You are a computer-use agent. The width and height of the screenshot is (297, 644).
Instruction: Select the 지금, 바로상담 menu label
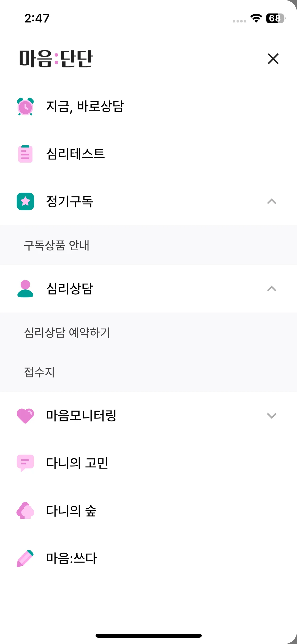[85, 107]
